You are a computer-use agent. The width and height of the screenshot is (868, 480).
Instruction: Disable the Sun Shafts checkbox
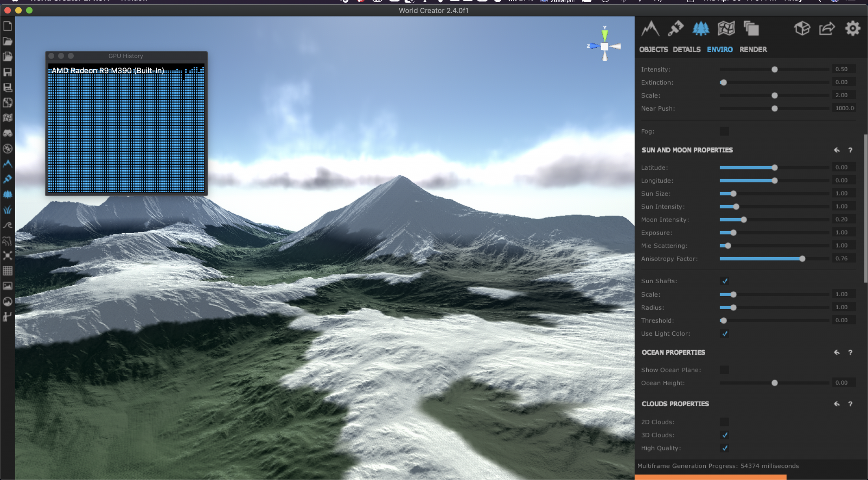[x=724, y=281]
